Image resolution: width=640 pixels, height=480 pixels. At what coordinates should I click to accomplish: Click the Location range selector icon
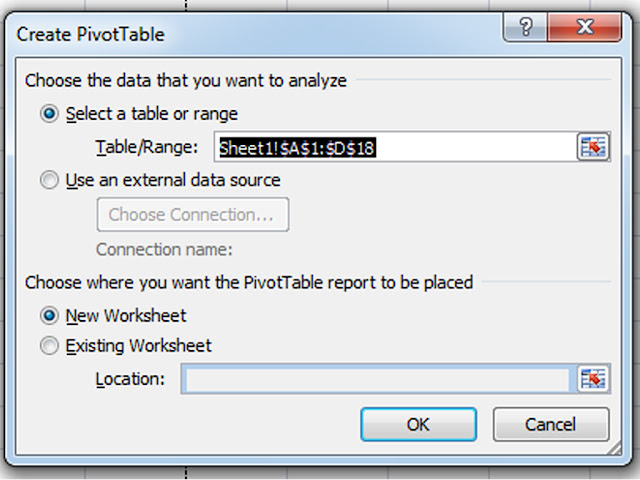pos(593,379)
